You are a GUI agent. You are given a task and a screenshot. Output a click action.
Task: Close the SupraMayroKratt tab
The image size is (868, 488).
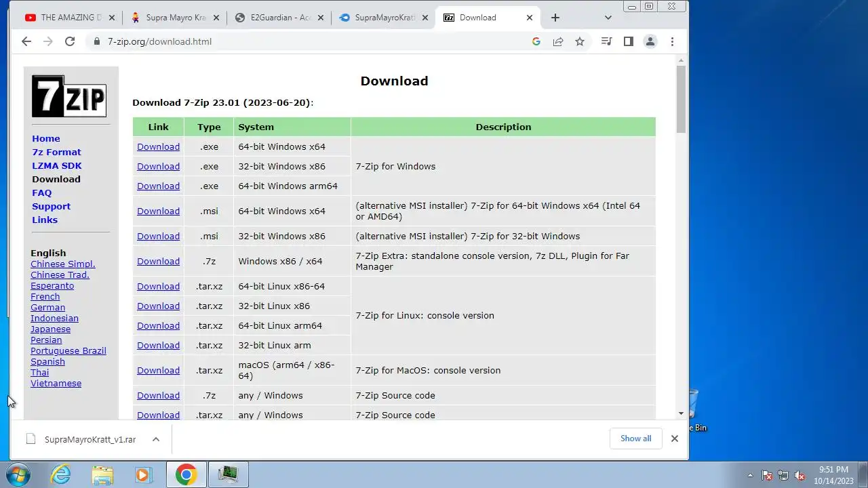(425, 18)
